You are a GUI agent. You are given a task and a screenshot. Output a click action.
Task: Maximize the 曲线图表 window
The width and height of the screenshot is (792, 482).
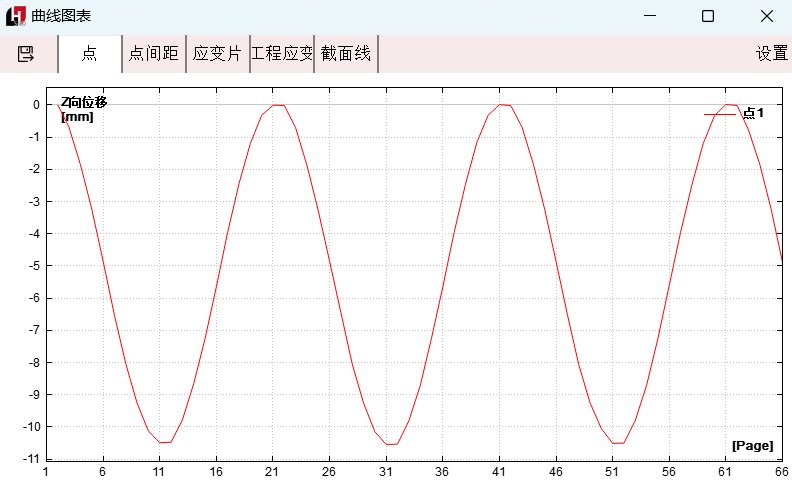[708, 16]
